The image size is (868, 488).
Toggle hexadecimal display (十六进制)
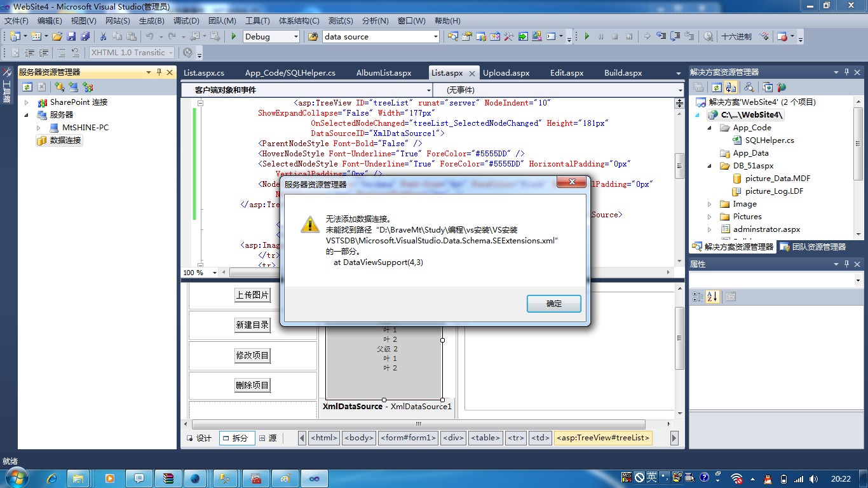click(736, 37)
